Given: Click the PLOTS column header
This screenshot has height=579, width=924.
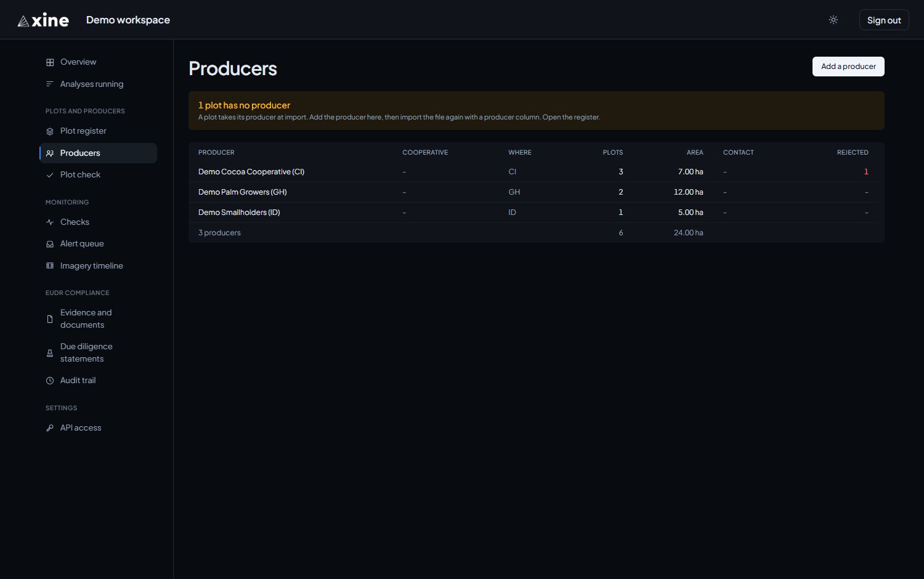Looking at the screenshot, I should pyautogui.click(x=613, y=152).
